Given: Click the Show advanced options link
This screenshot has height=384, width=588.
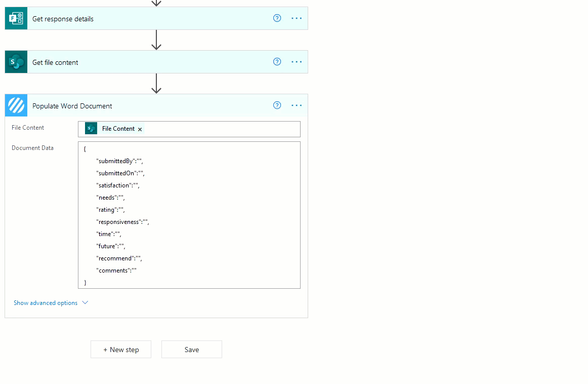Looking at the screenshot, I should (46, 303).
